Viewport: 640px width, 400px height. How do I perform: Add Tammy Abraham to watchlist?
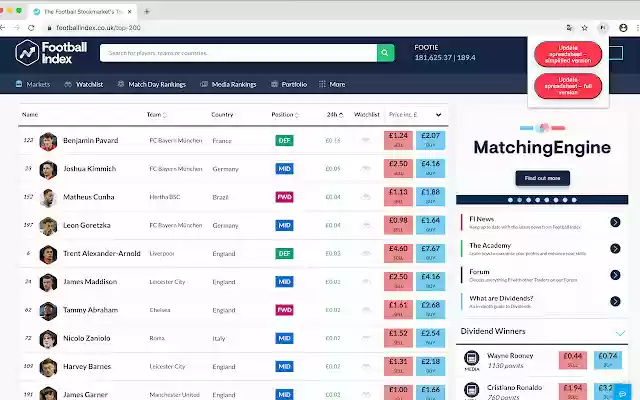[366, 310]
